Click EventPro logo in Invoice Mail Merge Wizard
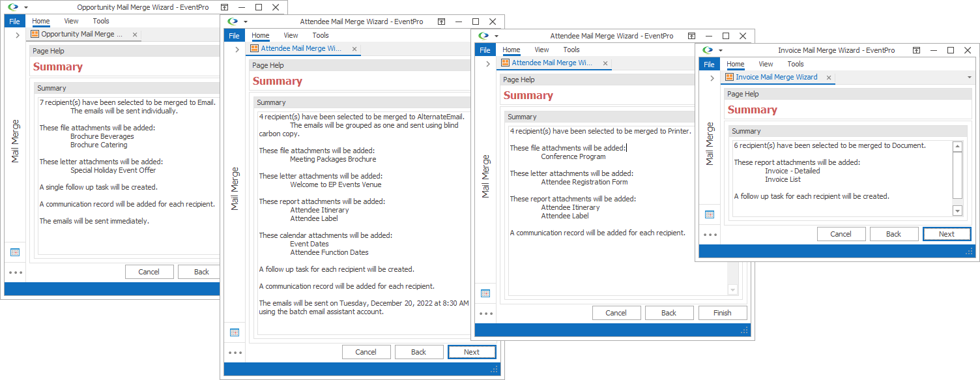 point(708,50)
